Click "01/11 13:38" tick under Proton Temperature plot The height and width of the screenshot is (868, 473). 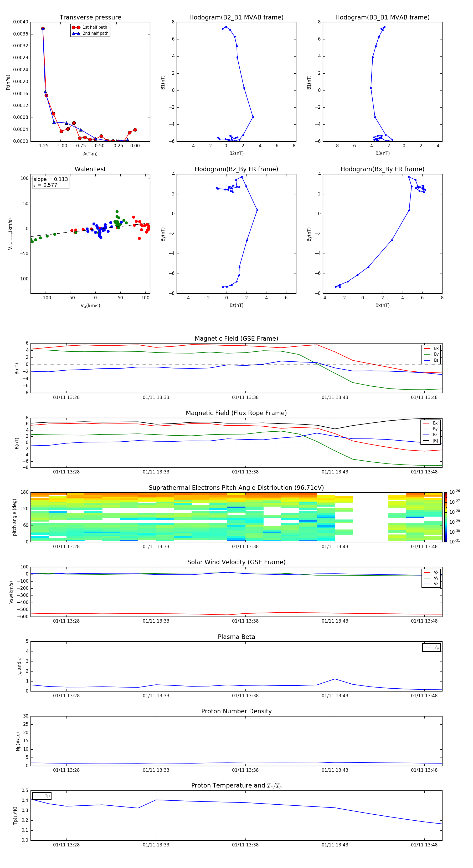[x=245, y=845]
